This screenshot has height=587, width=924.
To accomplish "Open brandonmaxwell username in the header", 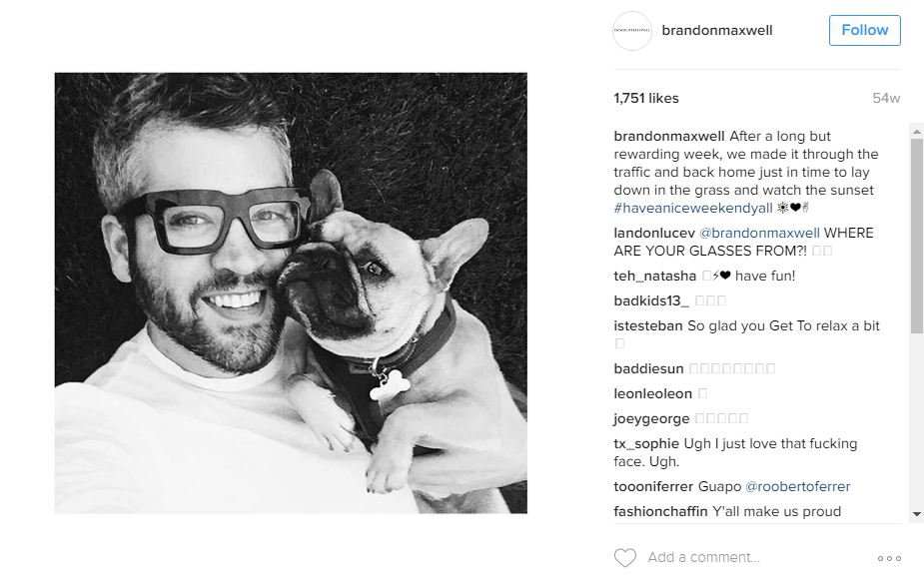I will (x=716, y=31).
